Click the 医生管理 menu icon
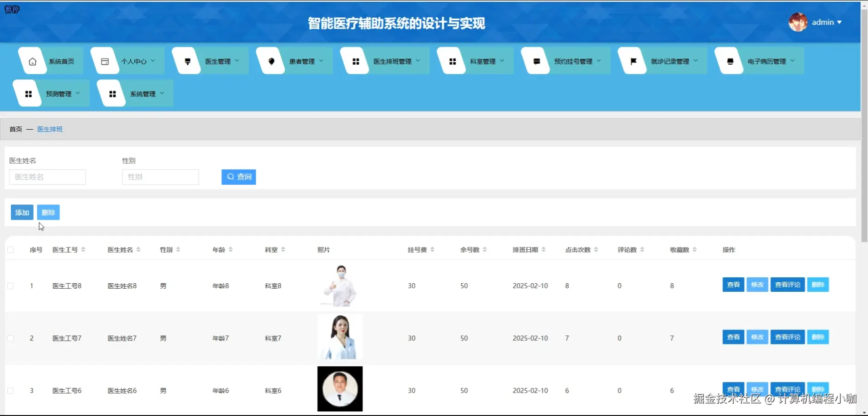The image size is (868, 416). 186,61
